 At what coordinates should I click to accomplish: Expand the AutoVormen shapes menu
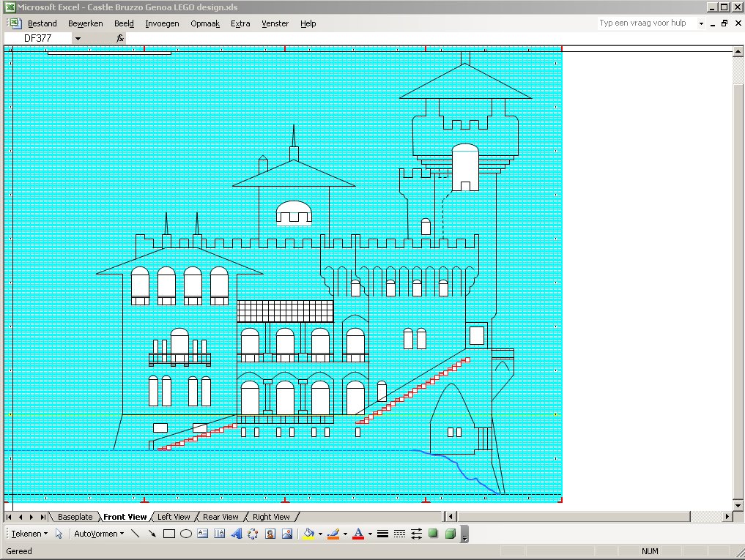tap(99, 534)
